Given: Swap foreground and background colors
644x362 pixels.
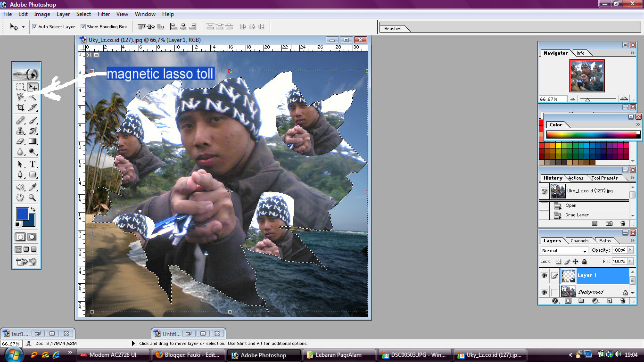Looking at the screenshot, I should (x=33, y=209).
